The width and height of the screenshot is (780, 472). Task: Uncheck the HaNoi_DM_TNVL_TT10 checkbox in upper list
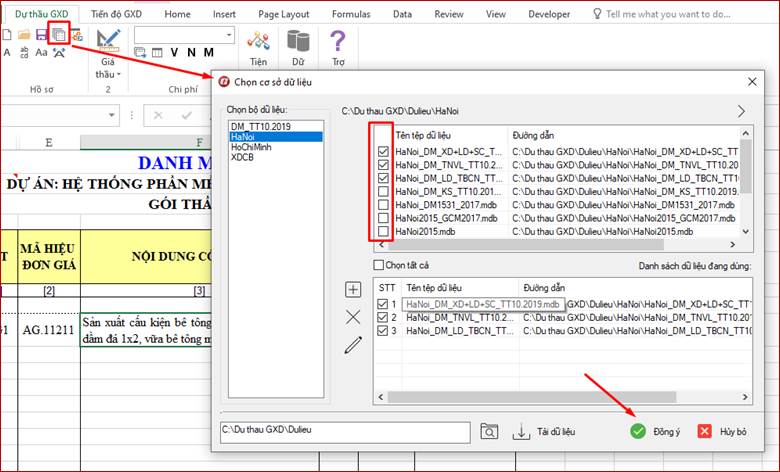click(385, 164)
